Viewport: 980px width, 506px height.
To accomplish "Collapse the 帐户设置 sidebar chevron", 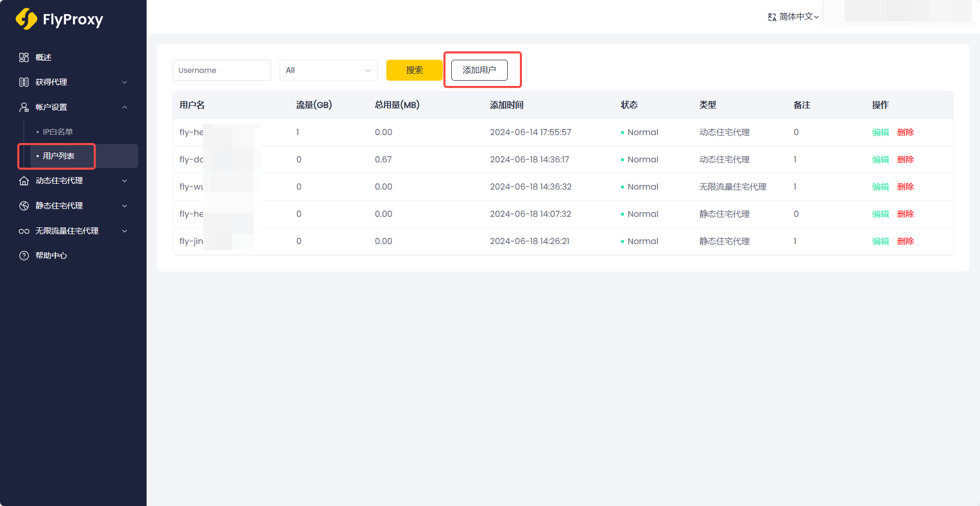I will click(125, 107).
